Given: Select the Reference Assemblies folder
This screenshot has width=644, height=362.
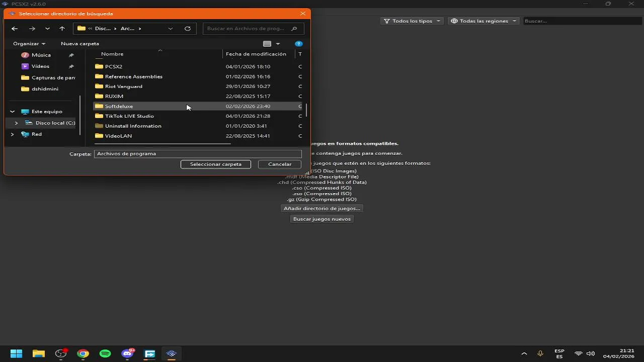Looking at the screenshot, I should click(x=134, y=76).
